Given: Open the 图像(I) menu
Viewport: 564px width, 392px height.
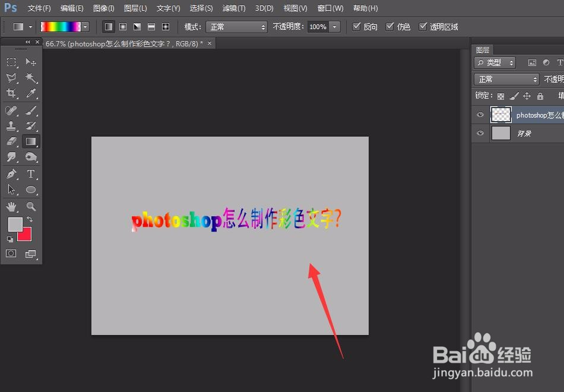Looking at the screenshot, I should [103, 8].
